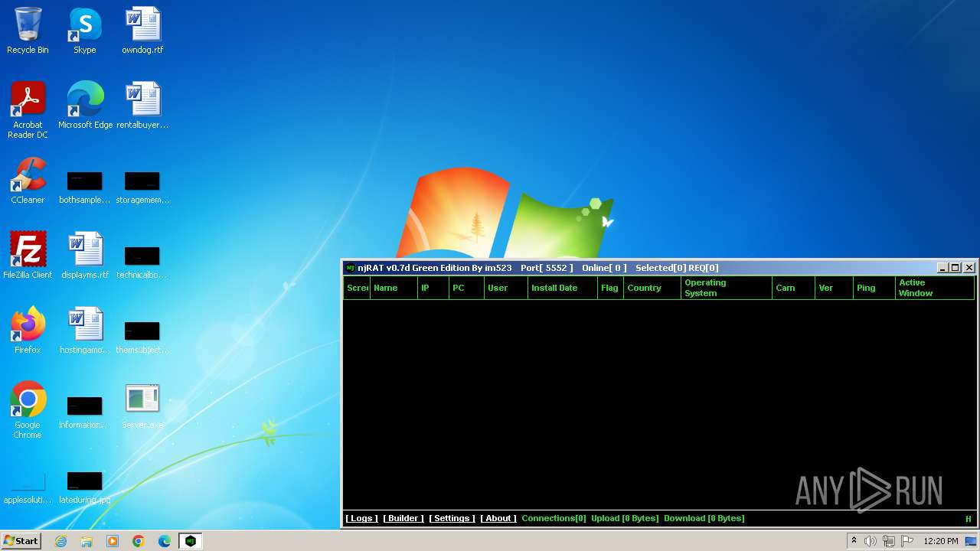Screen dimensions: 980x551
Task: Open Chrome from the taskbar
Action: coord(139,541)
